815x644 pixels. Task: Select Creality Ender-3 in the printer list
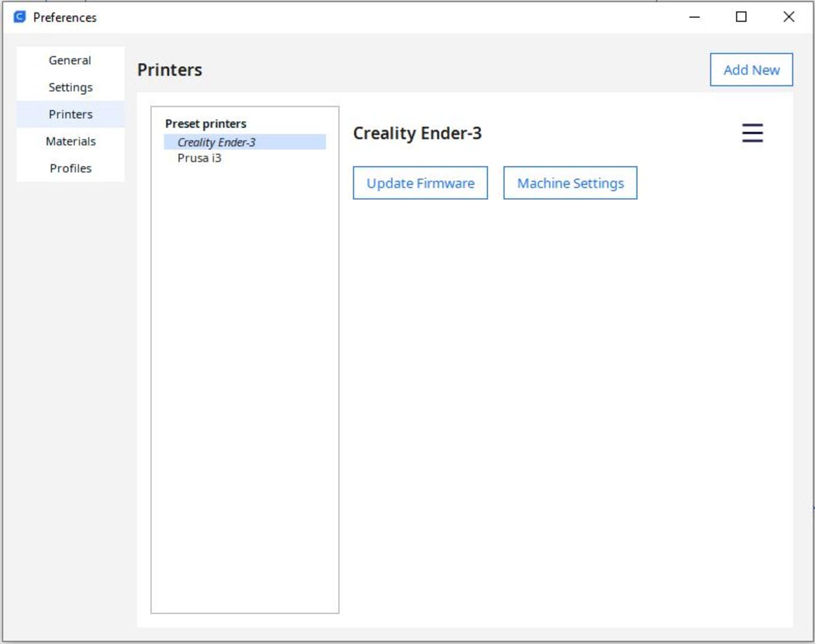pos(245,142)
